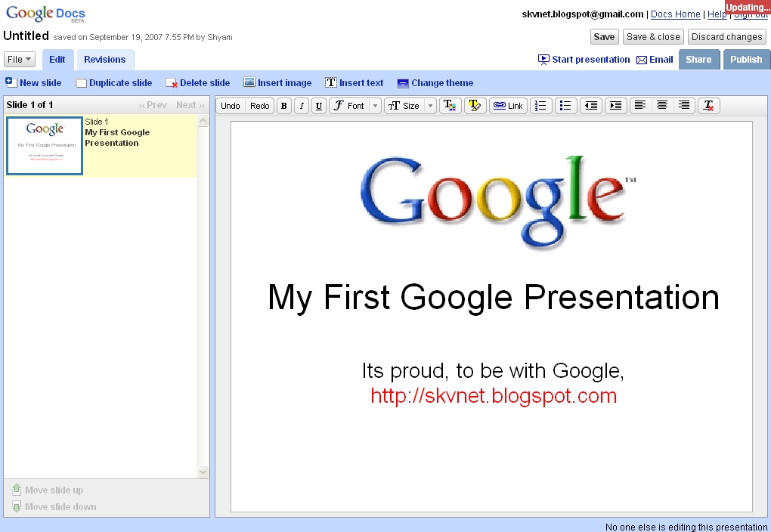Click Move slide down

pos(54,506)
